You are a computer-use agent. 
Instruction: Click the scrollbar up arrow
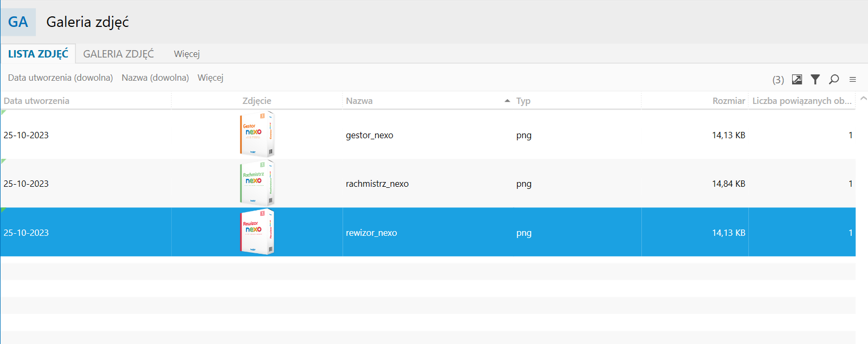(863, 99)
